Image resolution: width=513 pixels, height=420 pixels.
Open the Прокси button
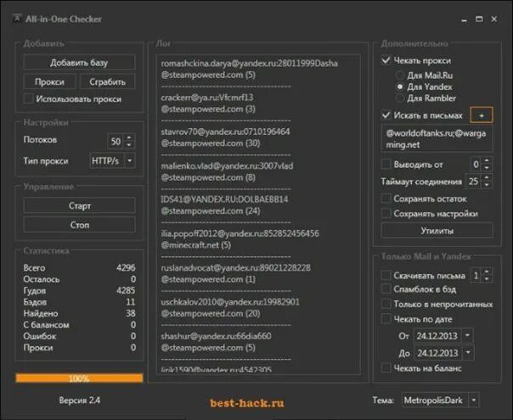[49, 81]
